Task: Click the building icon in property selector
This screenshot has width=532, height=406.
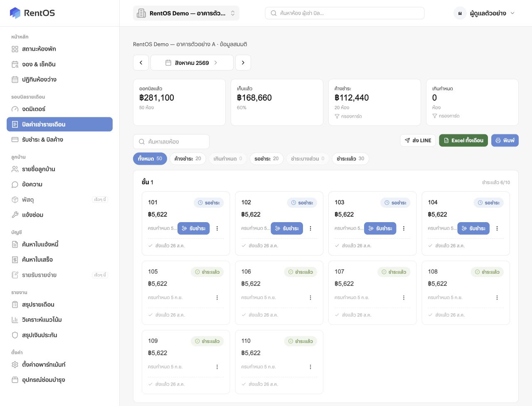Action: (141, 13)
